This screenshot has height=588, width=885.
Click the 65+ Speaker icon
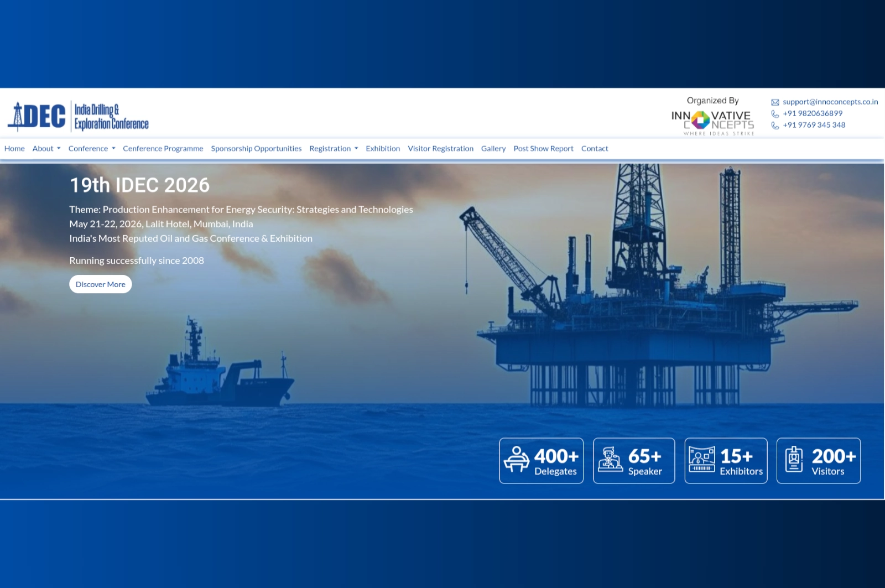[610, 460]
